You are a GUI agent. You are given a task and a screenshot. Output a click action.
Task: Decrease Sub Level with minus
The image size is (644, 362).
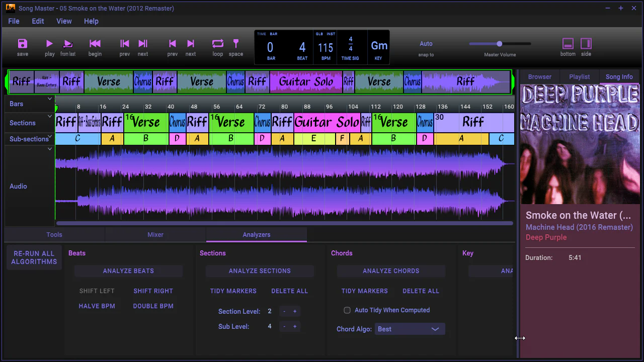coord(284,327)
